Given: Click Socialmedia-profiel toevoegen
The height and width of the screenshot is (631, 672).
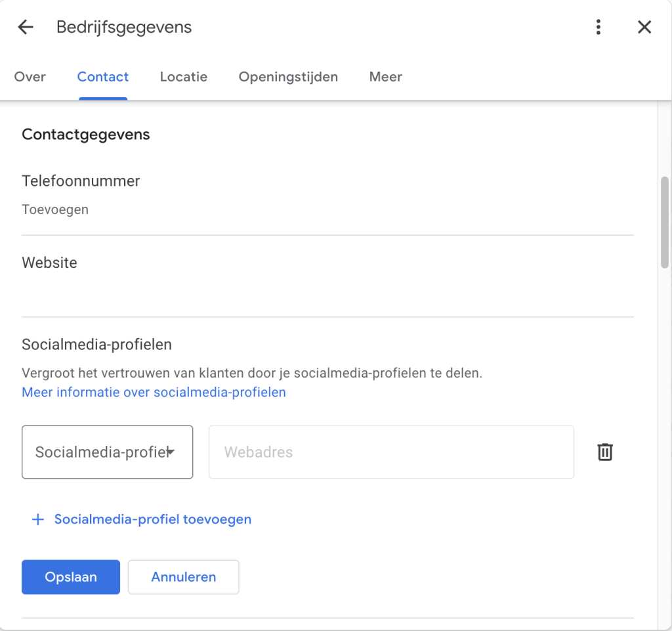Looking at the screenshot, I should click(152, 519).
